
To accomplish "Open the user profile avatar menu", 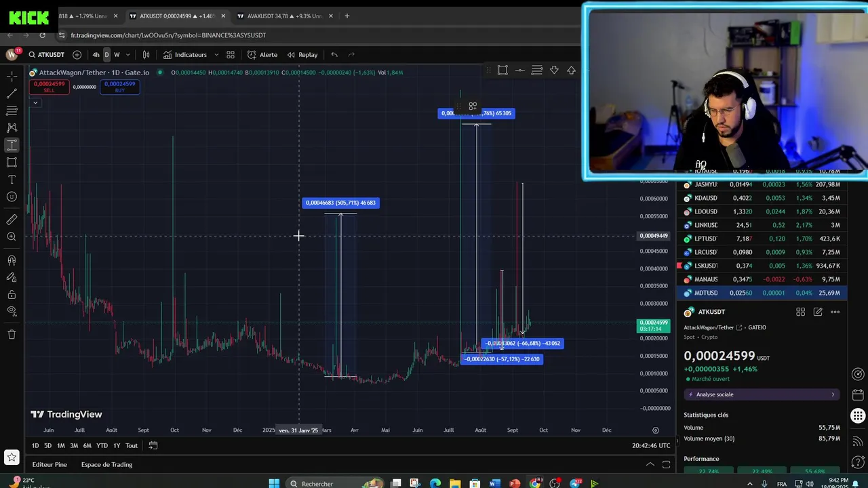I will click(12, 54).
